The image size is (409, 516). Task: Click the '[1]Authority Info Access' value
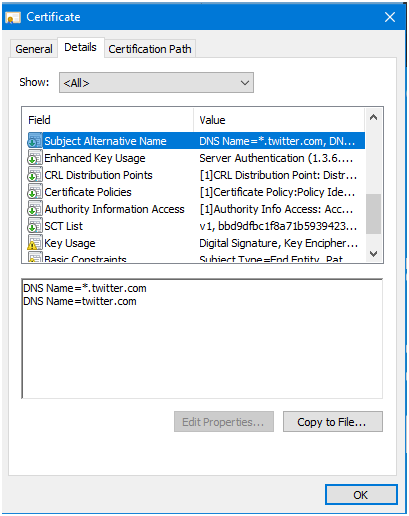(276, 209)
